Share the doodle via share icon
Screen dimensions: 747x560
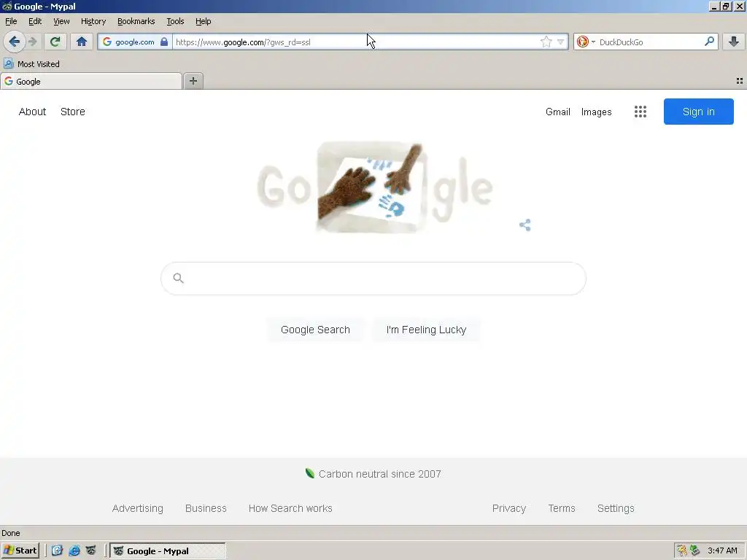point(525,225)
